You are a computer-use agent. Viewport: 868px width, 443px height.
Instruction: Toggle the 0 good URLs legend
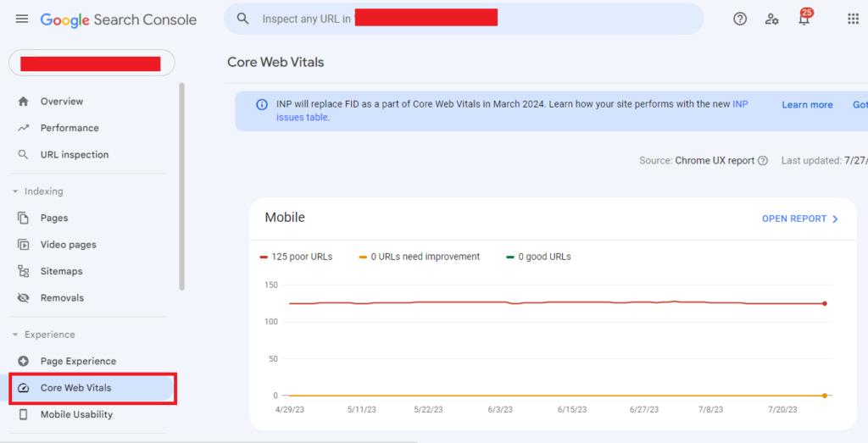point(538,257)
